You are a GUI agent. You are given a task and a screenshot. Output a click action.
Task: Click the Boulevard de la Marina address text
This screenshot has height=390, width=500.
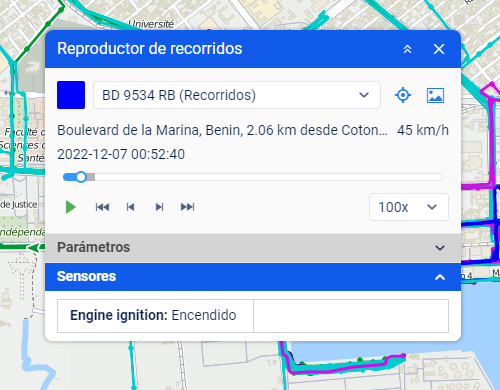[x=222, y=130]
